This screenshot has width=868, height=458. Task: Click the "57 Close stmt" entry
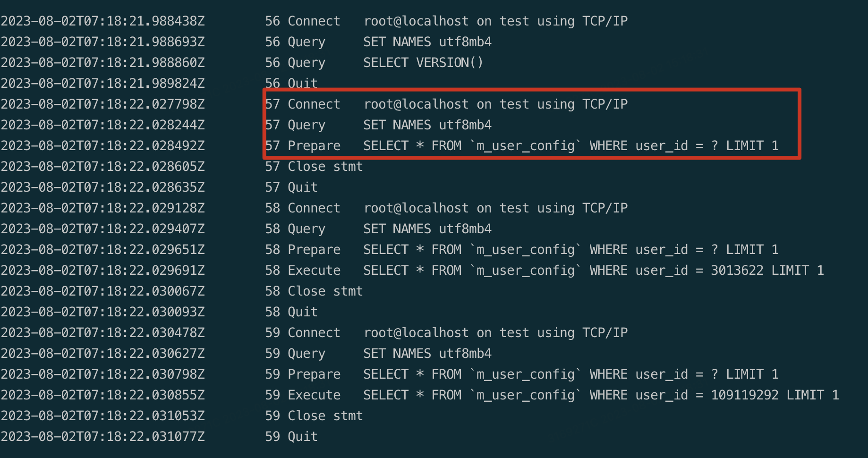pyautogui.click(x=314, y=167)
